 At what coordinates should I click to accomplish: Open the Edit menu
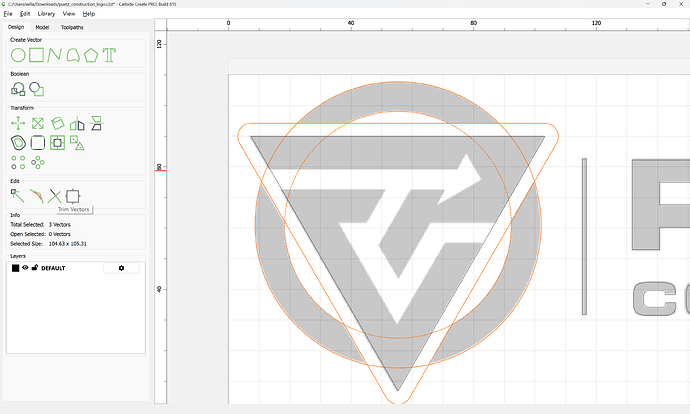[25, 14]
